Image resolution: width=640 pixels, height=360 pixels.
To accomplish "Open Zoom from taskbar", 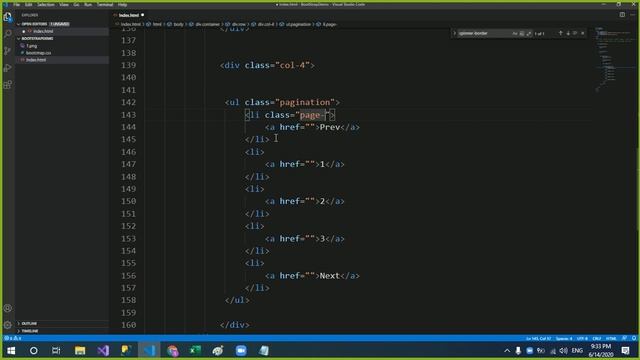I will pyautogui.click(x=241, y=351).
